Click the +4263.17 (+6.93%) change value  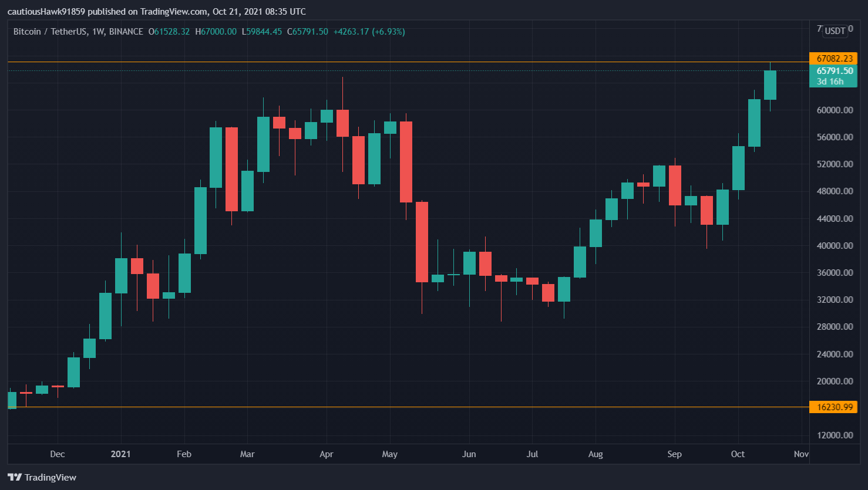369,32
